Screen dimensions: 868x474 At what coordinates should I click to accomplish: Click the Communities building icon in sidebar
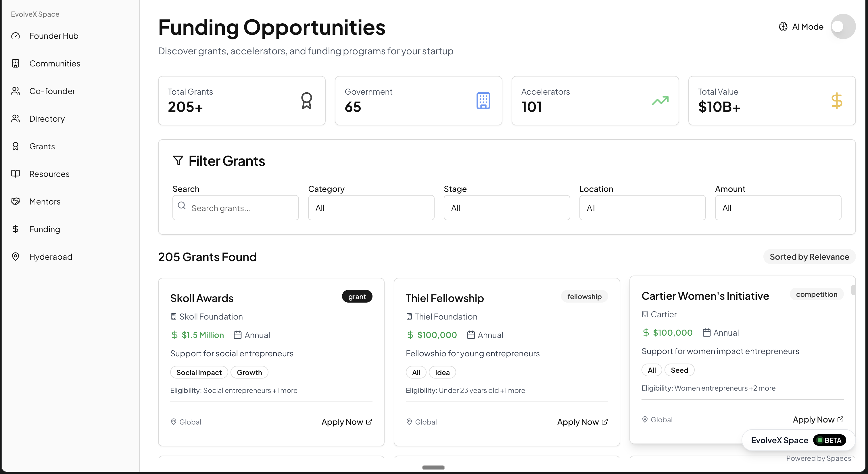(16, 63)
